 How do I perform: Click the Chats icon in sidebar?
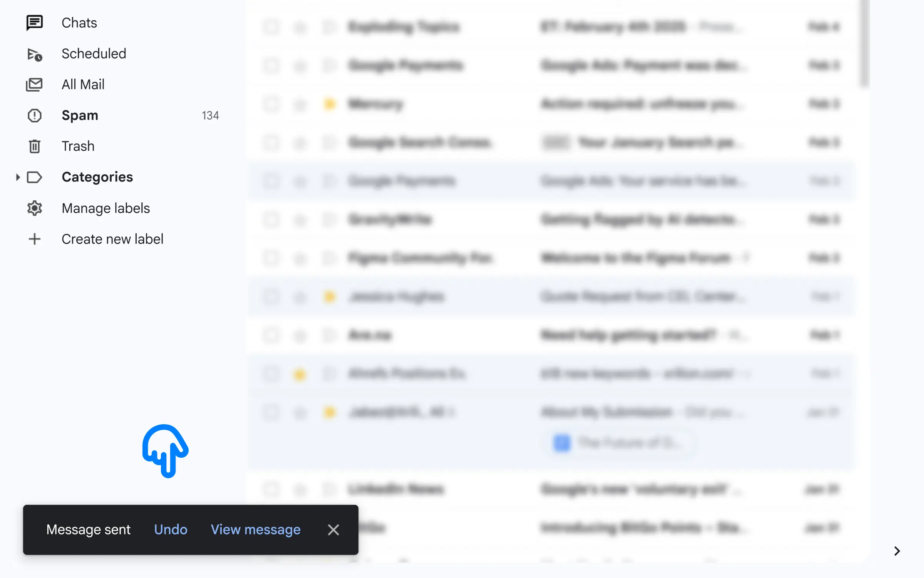coord(34,22)
